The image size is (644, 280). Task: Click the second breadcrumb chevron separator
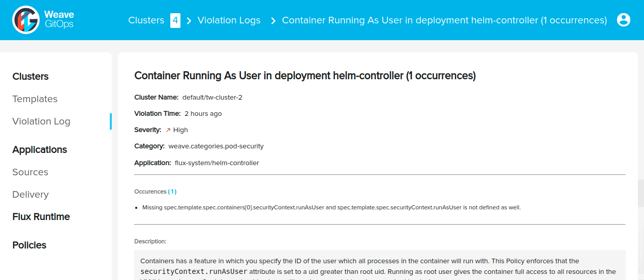click(273, 21)
